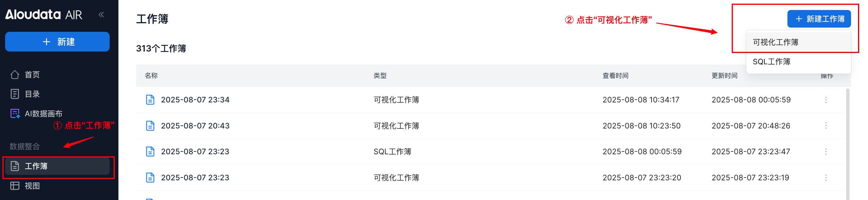The image size is (868, 200).
Task: Open more actions for 2025-08-07 23:34 row
Action: [x=826, y=100]
